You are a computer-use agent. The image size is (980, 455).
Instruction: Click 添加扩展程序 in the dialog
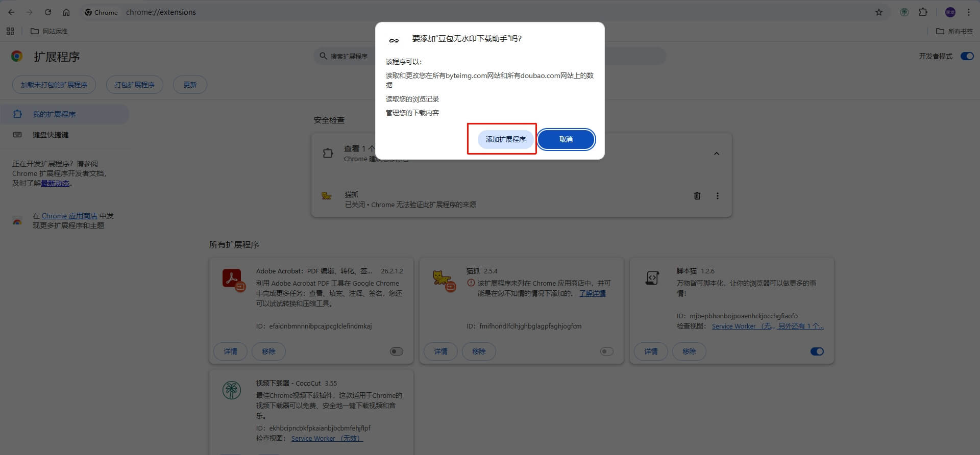pos(506,139)
